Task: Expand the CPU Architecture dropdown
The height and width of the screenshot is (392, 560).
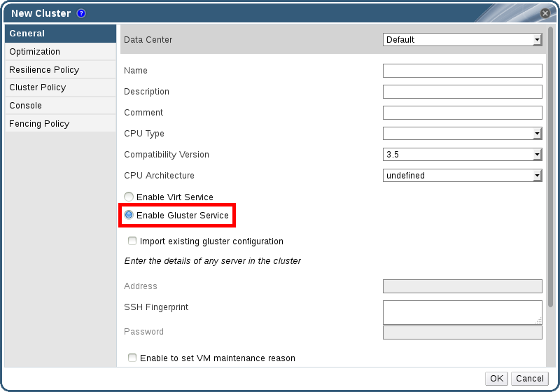Action: click(x=462, y=176)
